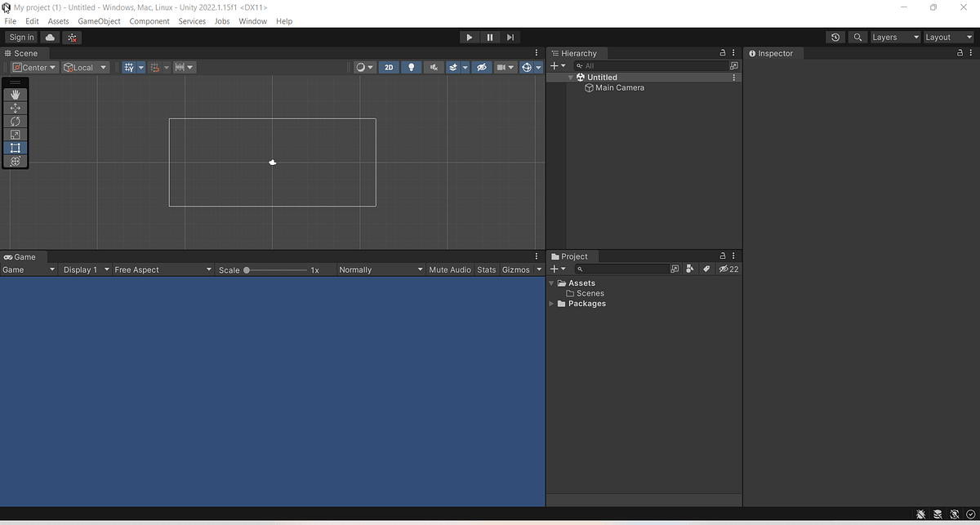The height and width of the screenshot is (525, 980).
Task: Select the Hand (View) tool
Action: (x=15, y=94)
